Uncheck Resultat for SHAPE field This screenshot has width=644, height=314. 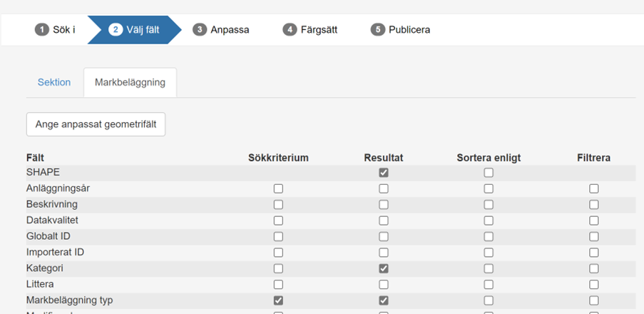(x=384, y=173)
